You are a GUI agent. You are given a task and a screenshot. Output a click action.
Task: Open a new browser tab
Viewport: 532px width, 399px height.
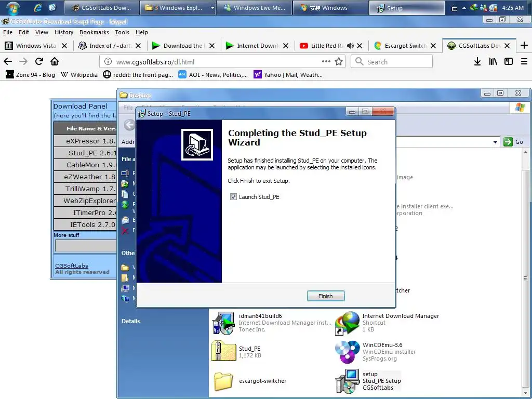pos(524,46)
